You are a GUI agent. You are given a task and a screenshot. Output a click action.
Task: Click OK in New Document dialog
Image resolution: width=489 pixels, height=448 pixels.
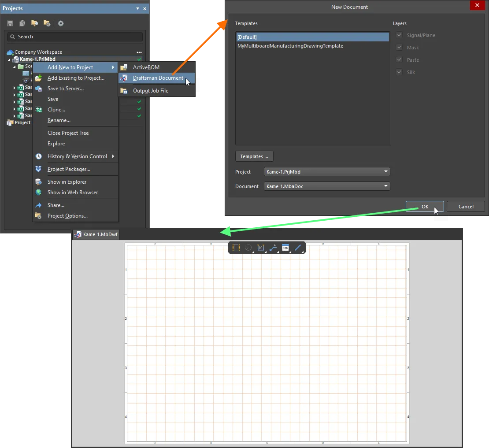(425, 207)
